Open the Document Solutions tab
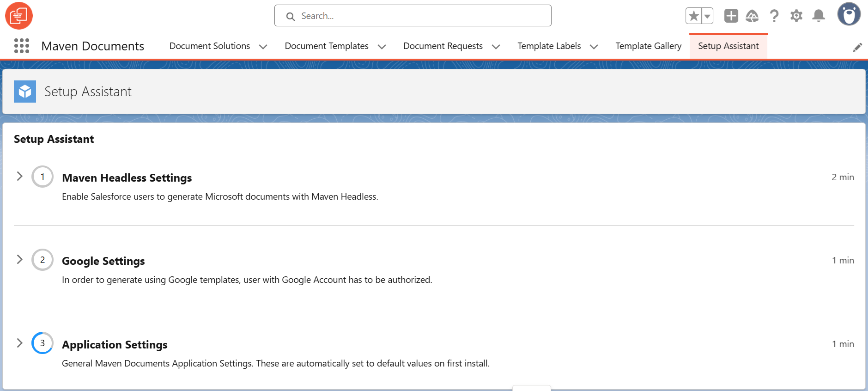 click(210, 46)
